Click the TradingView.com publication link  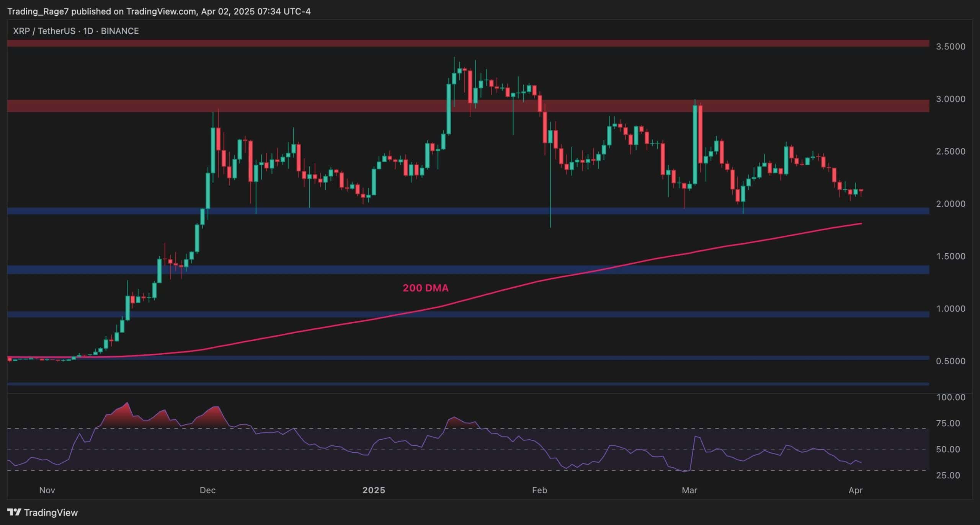click(x=161, y=11)
